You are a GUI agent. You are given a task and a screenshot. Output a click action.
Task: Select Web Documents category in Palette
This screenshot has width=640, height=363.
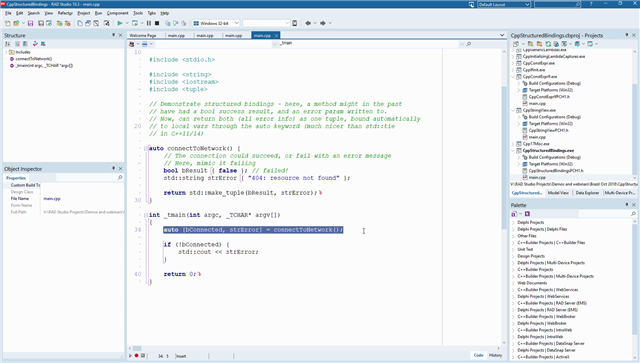[532, 283]
